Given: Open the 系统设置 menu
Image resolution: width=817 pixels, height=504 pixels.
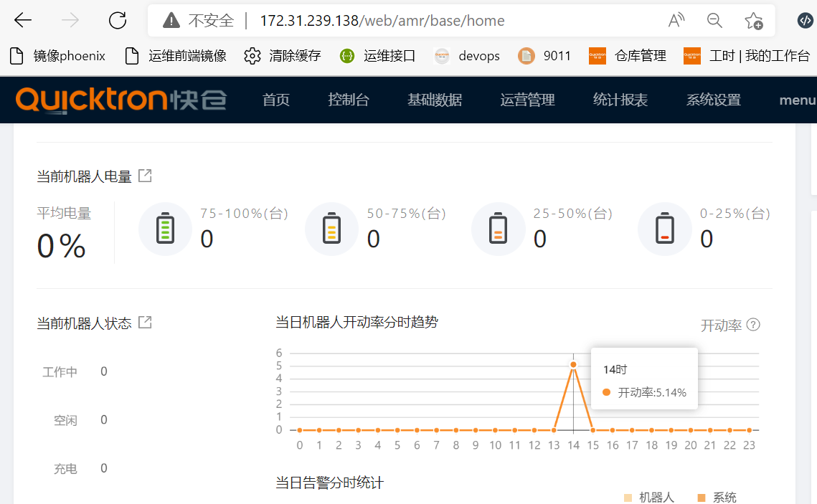Looking at the screenshot, I should click(713, 100).
